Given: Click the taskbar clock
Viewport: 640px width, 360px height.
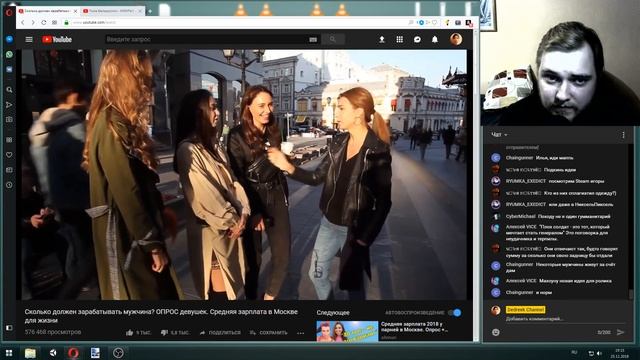Looking at the screenshot, I should coord(621,353).
